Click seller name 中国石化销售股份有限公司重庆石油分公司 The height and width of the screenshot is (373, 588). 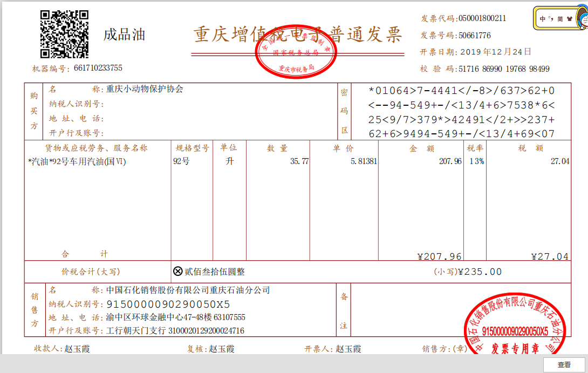pyautogui.click(x=188, y=290)
